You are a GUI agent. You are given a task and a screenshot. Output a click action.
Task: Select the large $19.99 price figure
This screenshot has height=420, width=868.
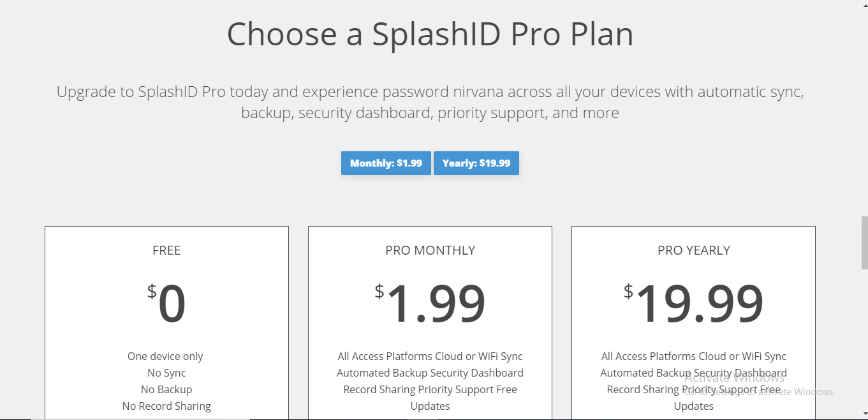click(694, 304)
